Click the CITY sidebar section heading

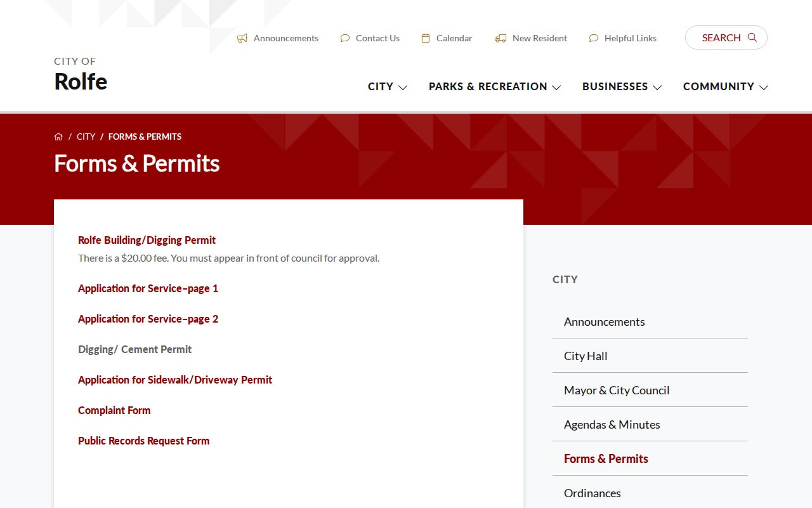click(565, 279)
